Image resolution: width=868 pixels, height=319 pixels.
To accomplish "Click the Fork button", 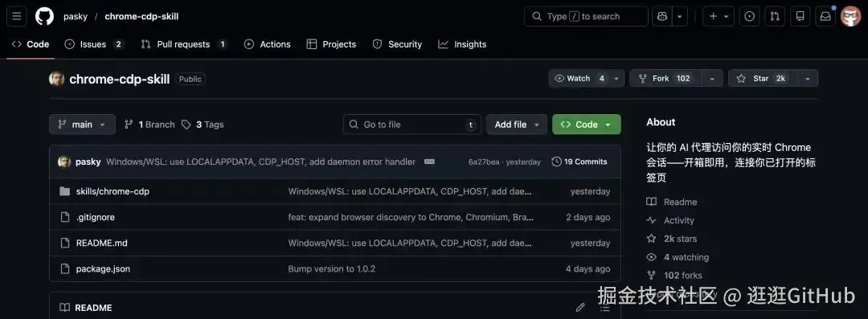I will point(665,79).
